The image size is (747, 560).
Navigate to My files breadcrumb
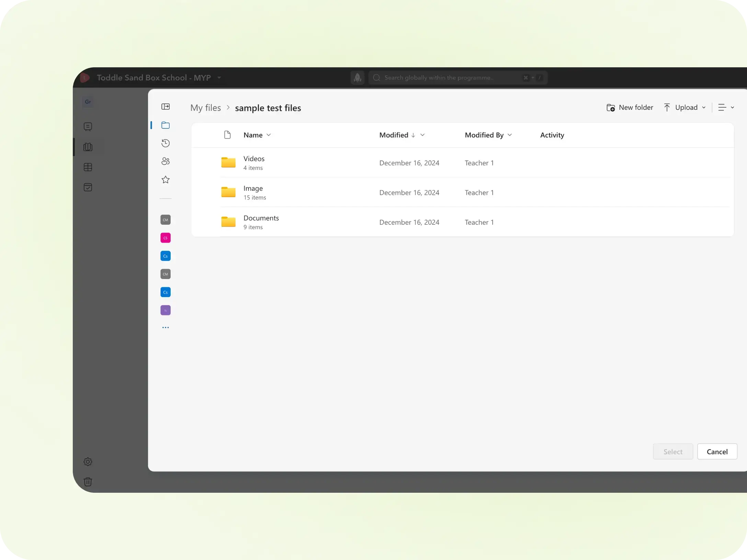[x=206, y=108]
